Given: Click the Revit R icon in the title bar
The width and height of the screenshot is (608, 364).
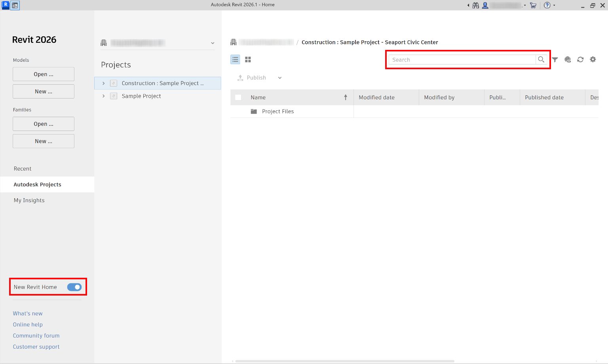Looking at the screenshot, I should point(6,5).
